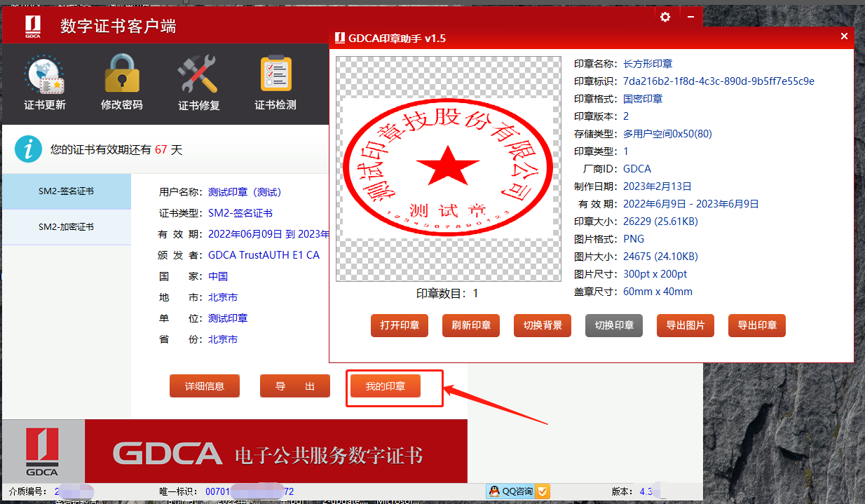Click the 厂商ID value GDCA
Image resolution: width=865 pixels, height=504 pixels.
point(637,169)
